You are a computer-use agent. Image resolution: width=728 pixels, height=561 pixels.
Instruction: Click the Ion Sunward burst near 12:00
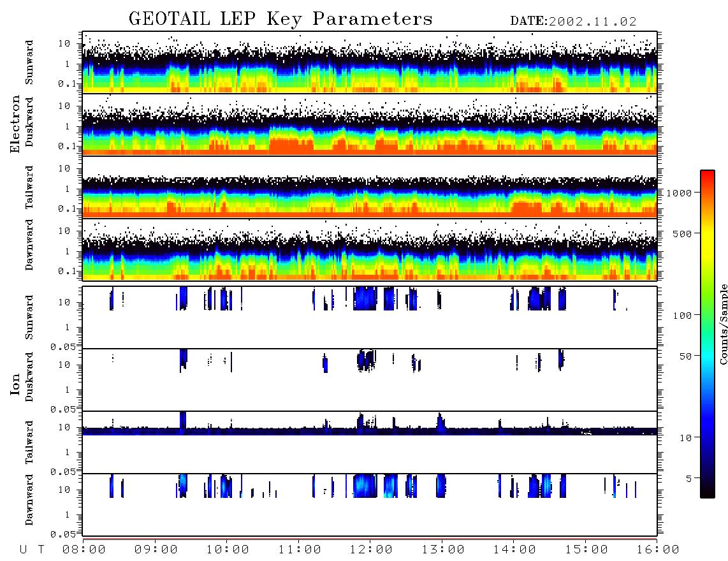click(365, 298)
